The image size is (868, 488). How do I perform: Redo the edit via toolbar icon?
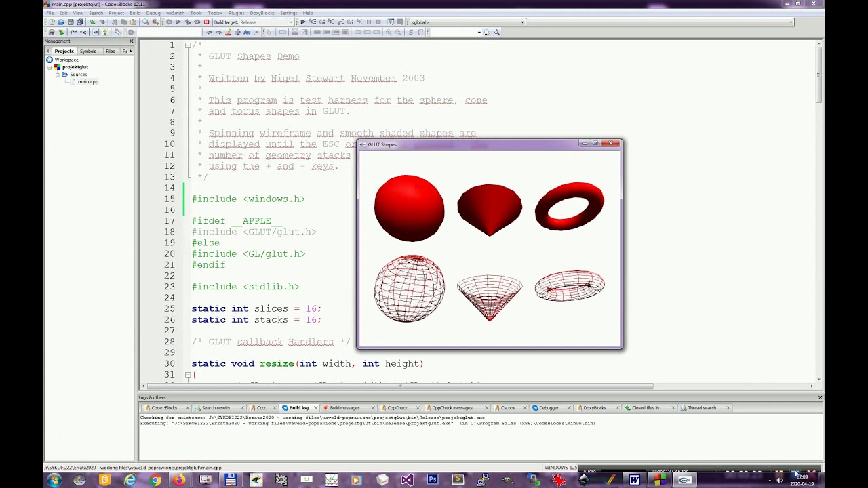102,22
